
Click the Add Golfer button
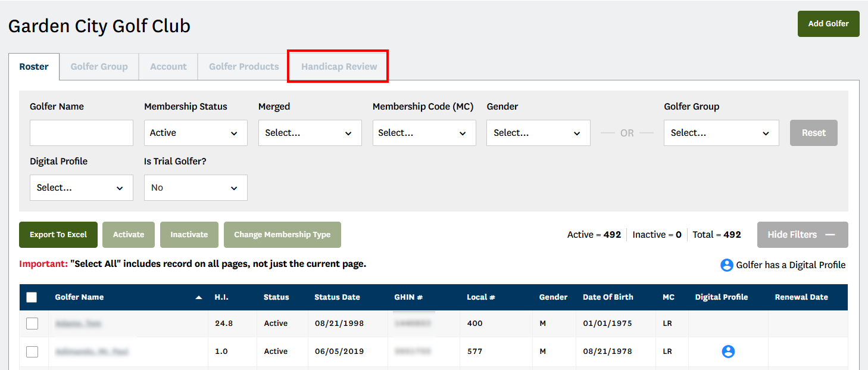coord(828,24)
